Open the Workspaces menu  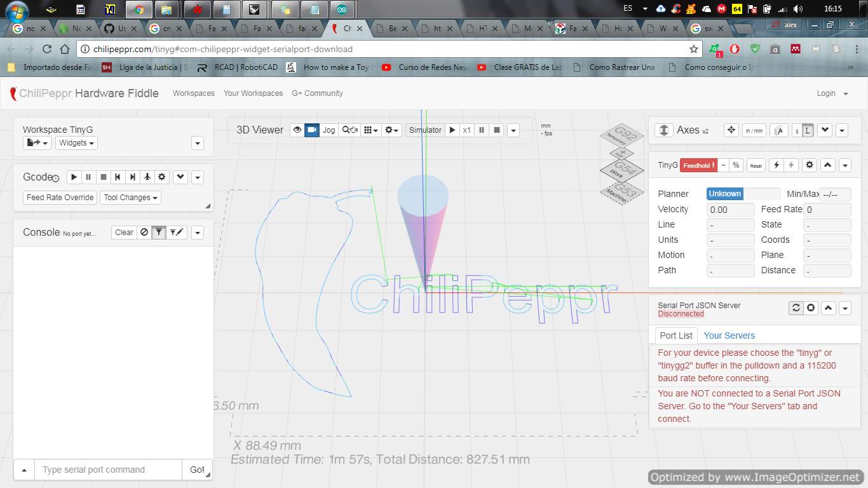point(194,93)
